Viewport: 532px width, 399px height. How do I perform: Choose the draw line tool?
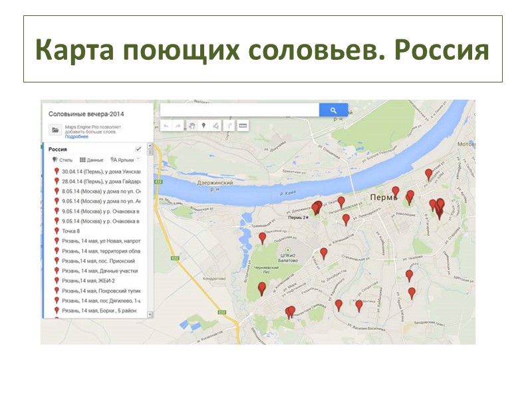(215, 126)
